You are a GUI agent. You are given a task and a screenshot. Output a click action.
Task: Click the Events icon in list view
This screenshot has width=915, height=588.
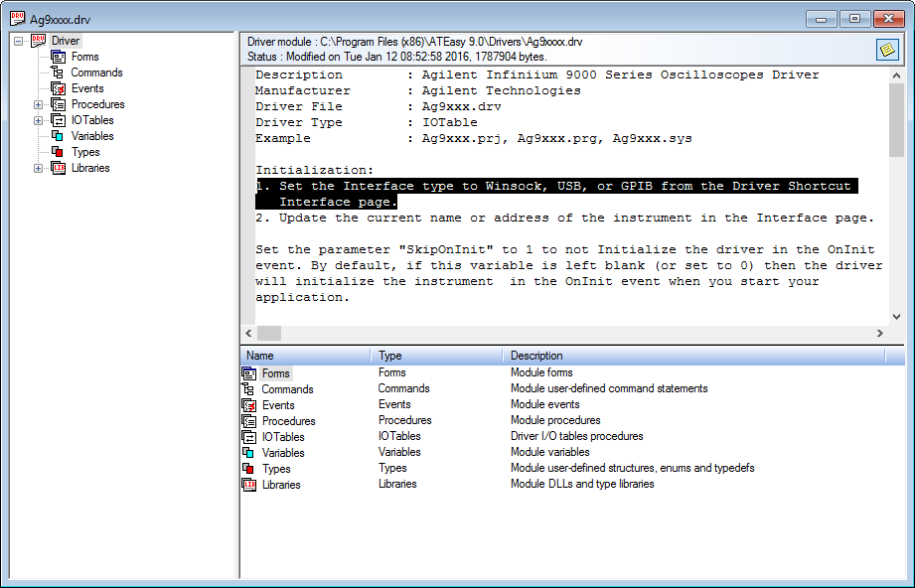click(x=249, y=405)
